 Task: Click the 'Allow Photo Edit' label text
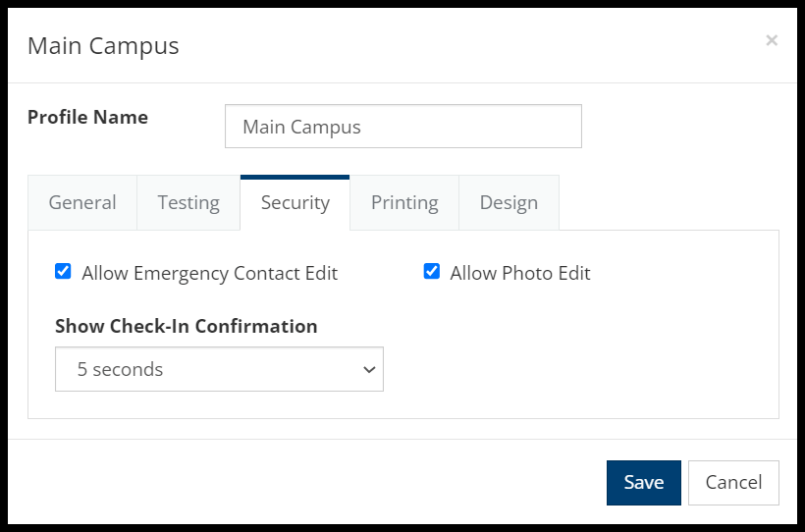click(x=520, y=273)
